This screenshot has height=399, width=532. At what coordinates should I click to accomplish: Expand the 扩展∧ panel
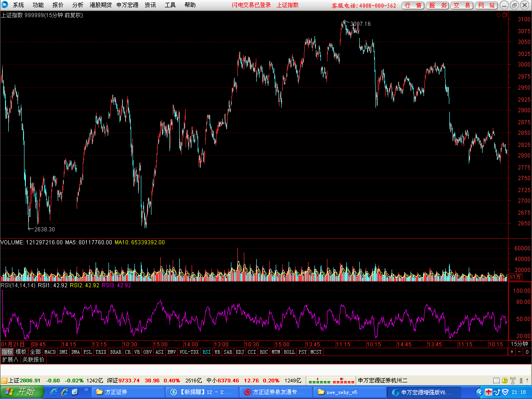(x=10, y=360)
